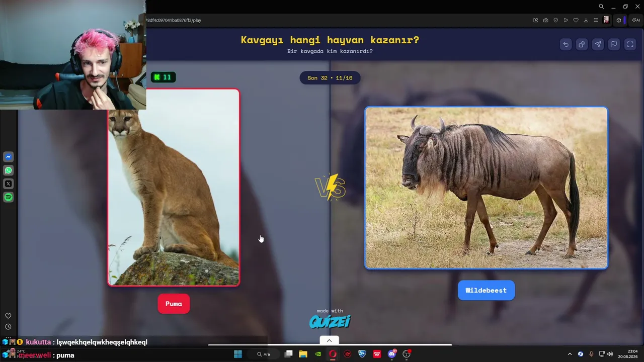Open the Windows Start menu
Viewport: 644px width, 362px height.
(x=238, y=354)
